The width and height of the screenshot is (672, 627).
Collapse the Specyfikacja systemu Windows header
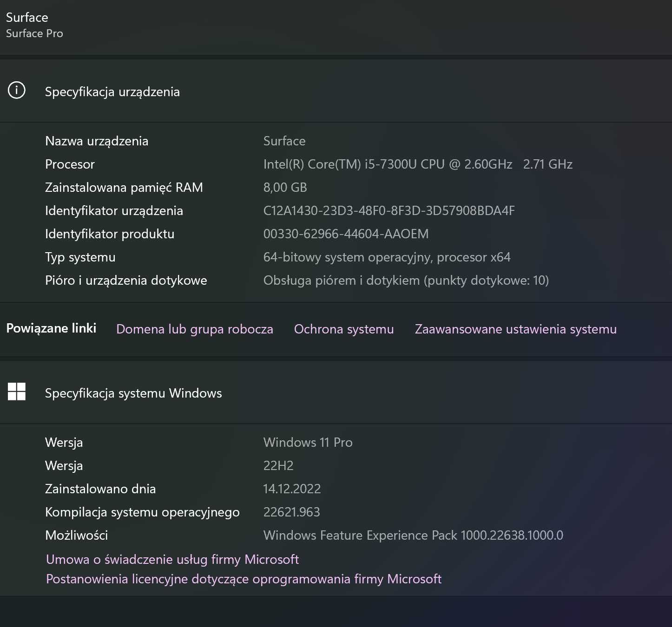coord(336,392)
